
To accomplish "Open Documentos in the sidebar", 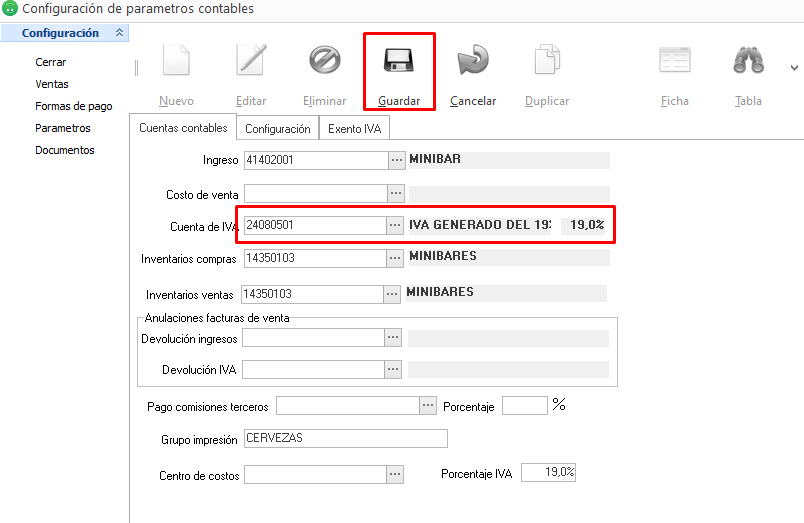I will [x=64, y=150].
